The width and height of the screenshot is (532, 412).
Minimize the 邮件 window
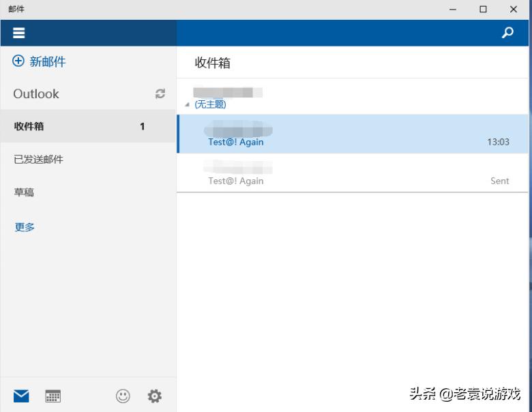coord(453,9)
